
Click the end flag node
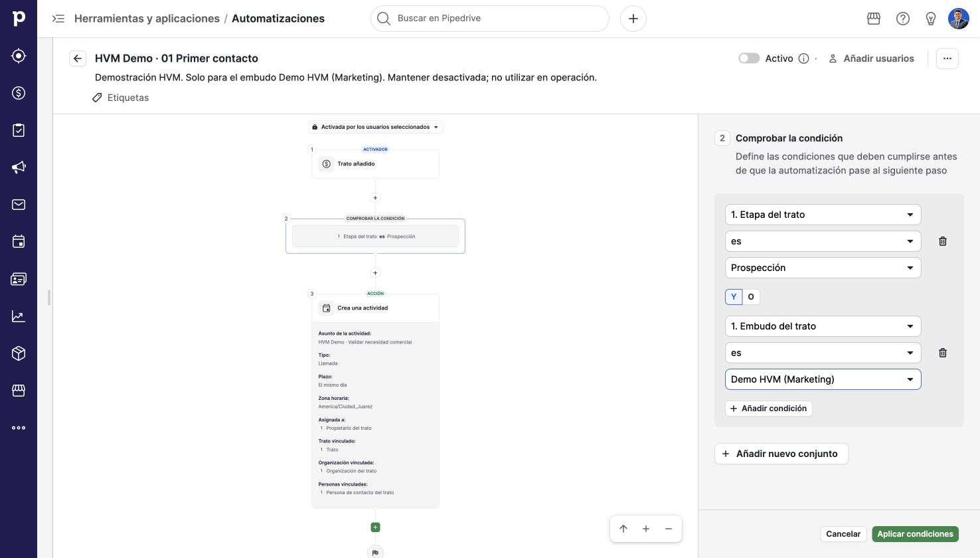(375, 552)
